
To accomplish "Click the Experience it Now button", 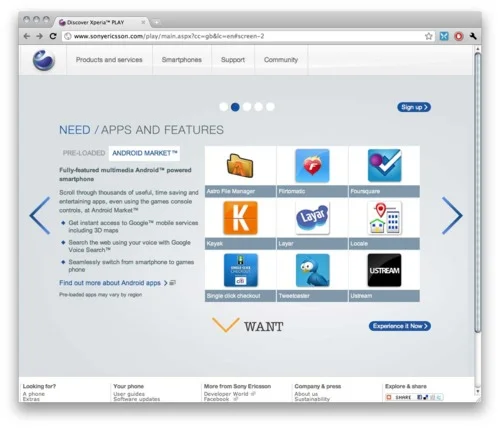I will (x=400, y=326).
